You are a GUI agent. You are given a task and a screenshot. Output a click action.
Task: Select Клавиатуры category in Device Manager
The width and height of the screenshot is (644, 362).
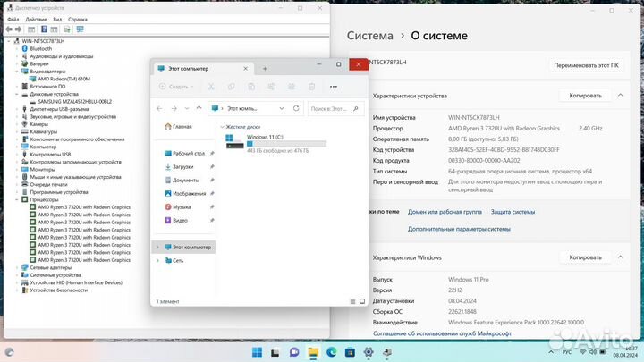[x=44, y=131]
